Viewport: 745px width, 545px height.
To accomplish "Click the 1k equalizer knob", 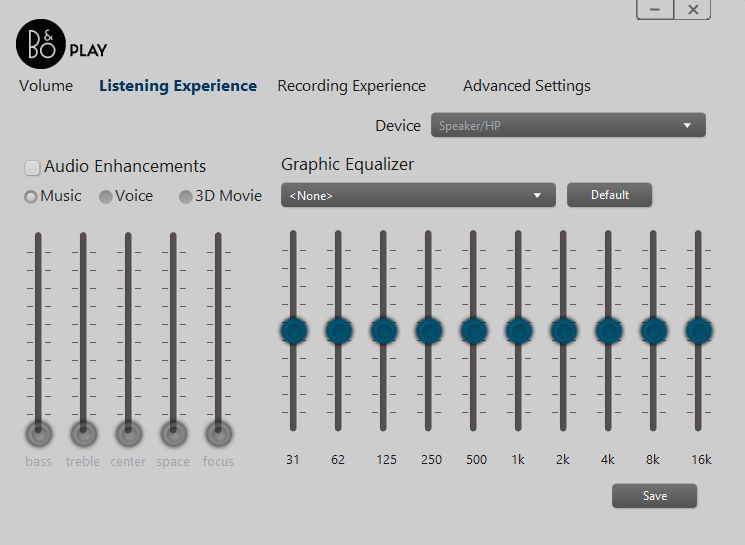I will (x=519, y=331).
